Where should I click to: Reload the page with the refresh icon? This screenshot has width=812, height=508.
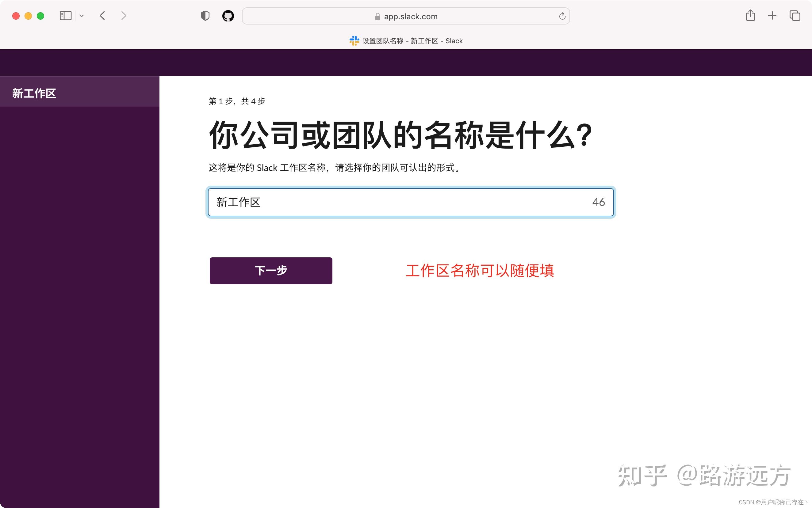point(562,16)
